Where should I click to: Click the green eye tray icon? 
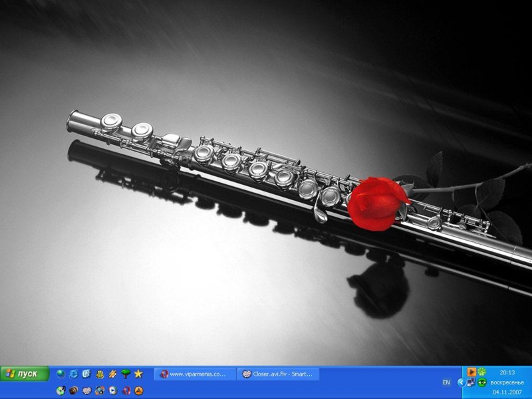coord(481,382)
